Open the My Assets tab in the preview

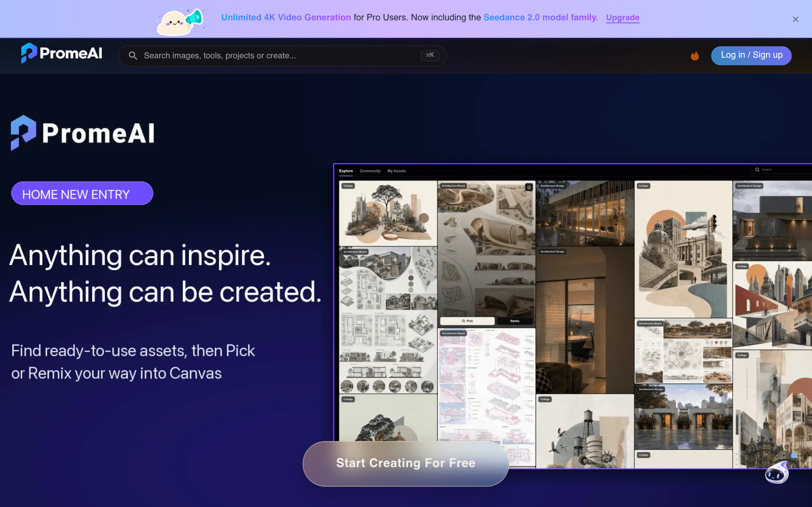pos(396,171)
